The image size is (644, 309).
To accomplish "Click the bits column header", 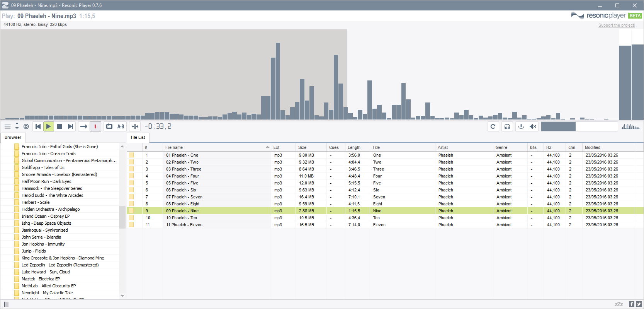I will point(535,147).
